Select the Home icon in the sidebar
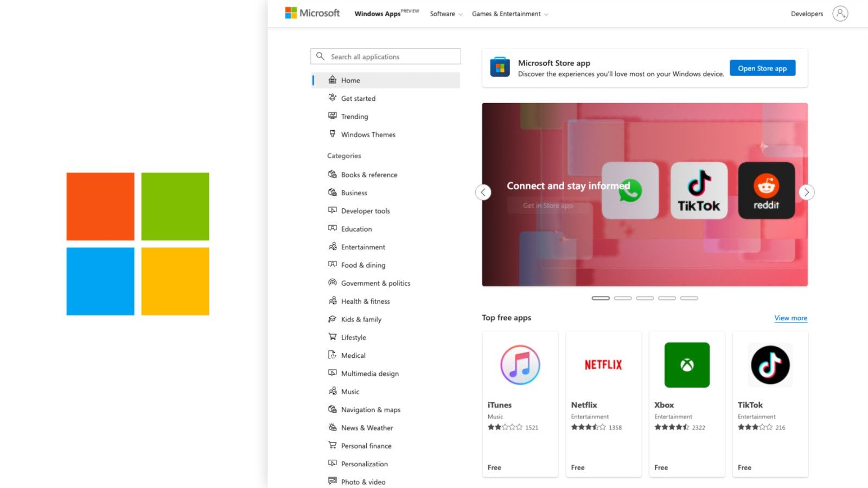The height and width of the screenshot is (488, 868). point(332,80)
